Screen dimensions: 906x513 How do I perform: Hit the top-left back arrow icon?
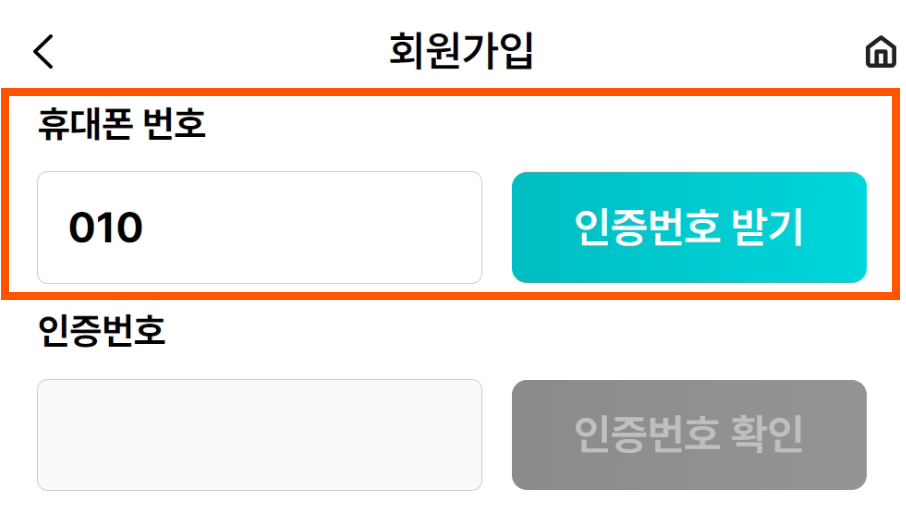click(44, 52)
